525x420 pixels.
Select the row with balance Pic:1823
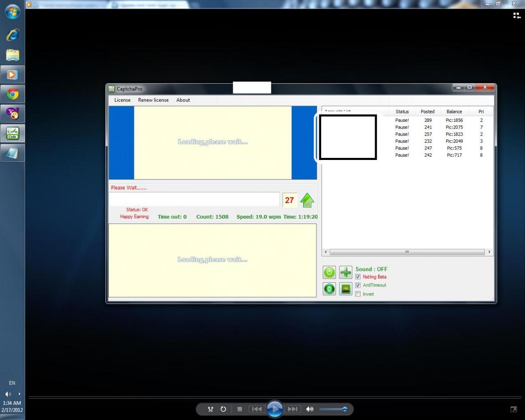[x=407, y=134]
